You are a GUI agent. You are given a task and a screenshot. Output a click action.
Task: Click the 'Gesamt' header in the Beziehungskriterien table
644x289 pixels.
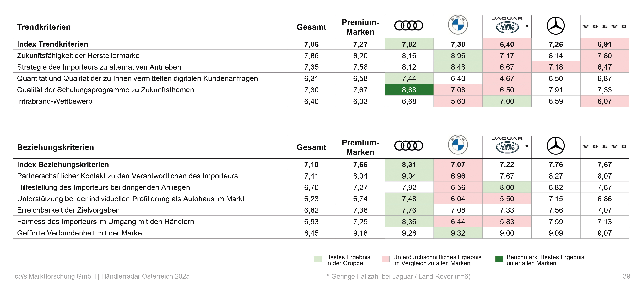pos(311,147)
